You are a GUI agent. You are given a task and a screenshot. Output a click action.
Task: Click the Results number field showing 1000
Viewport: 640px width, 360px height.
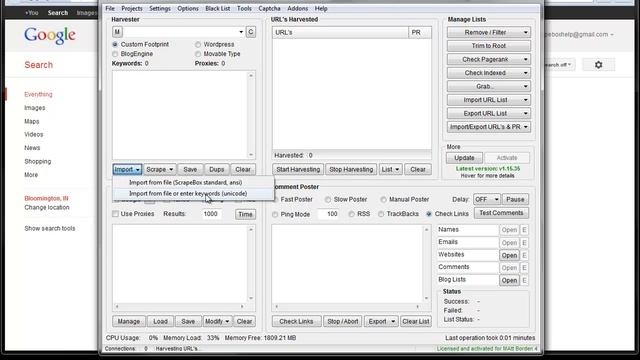click(211, 214)
